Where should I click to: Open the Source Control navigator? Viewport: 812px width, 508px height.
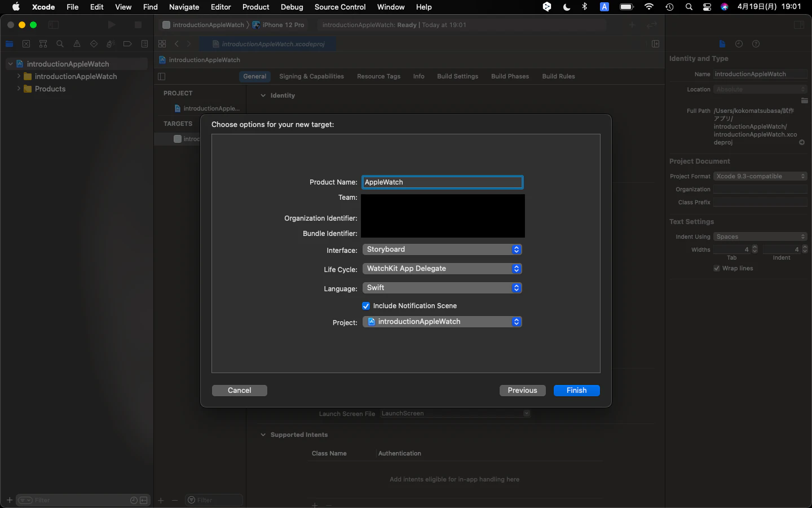tap(26, 44)
